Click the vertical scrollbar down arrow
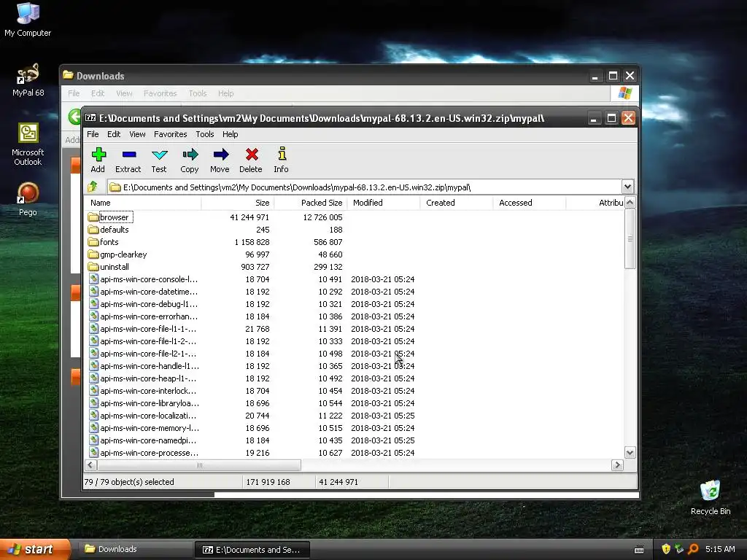Image resolution: width=747 pixels, height=560 pixels. tap(630, 452)
